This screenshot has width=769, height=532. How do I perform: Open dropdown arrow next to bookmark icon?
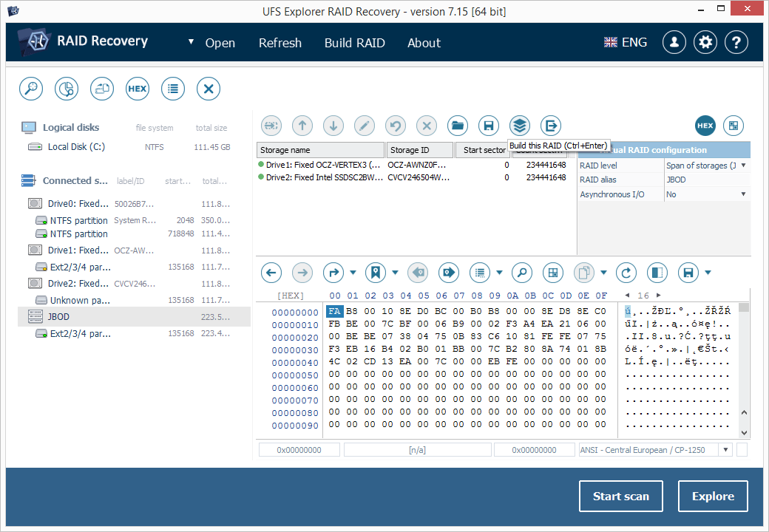[396, 273]
